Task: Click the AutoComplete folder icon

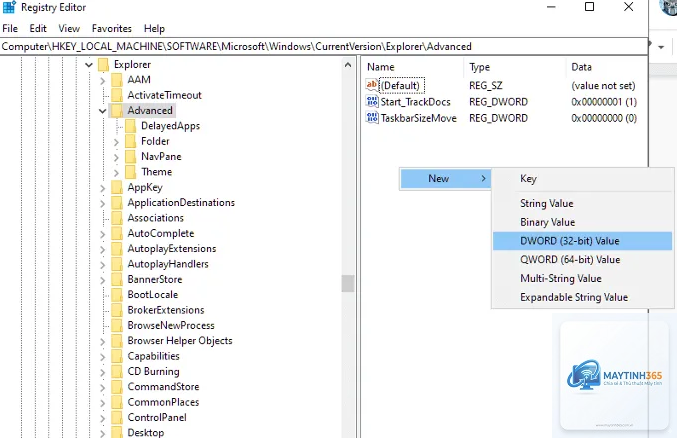Action: tap(117, 233)
